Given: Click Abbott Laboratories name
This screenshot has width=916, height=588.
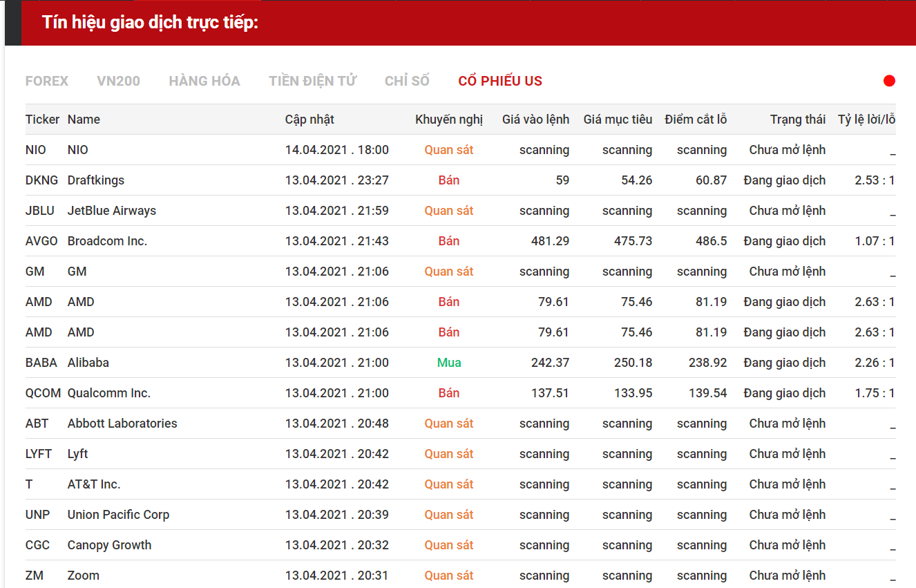Looking at the screenshot, I should (122, 424).
